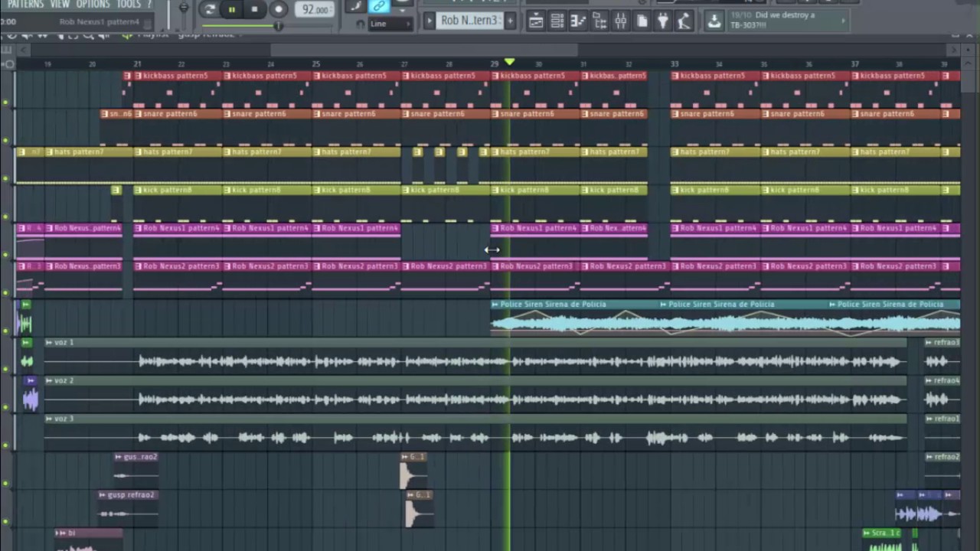Viewport: 980px width, 551px height.
Task: Open the TOOLS menu
Action: point(128,5)
